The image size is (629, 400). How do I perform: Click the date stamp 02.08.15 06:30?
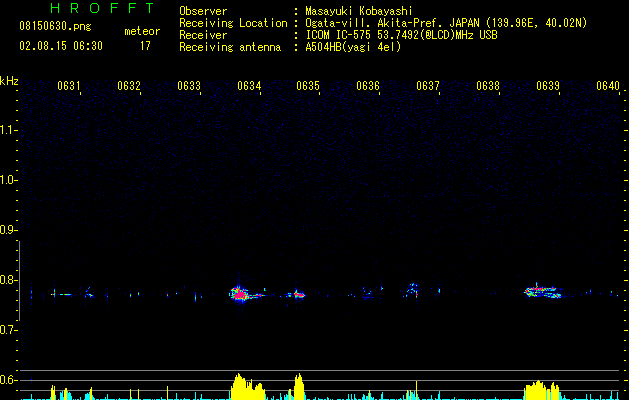click(x=61, y=46)
